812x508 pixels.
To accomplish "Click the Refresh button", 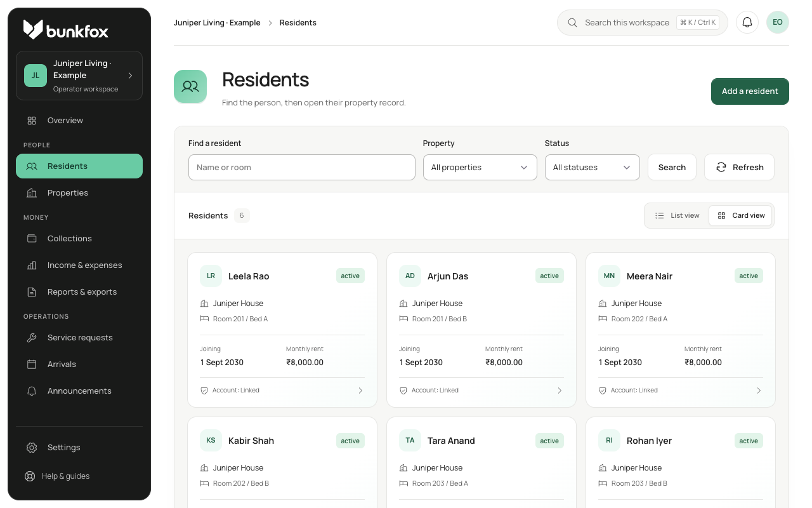I will coord(739,168).
